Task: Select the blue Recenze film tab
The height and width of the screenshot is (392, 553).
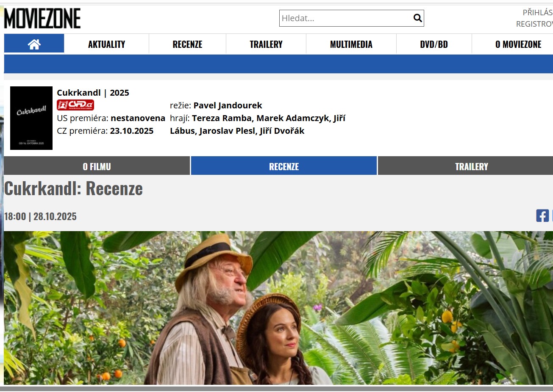Action: coord(284,166)
